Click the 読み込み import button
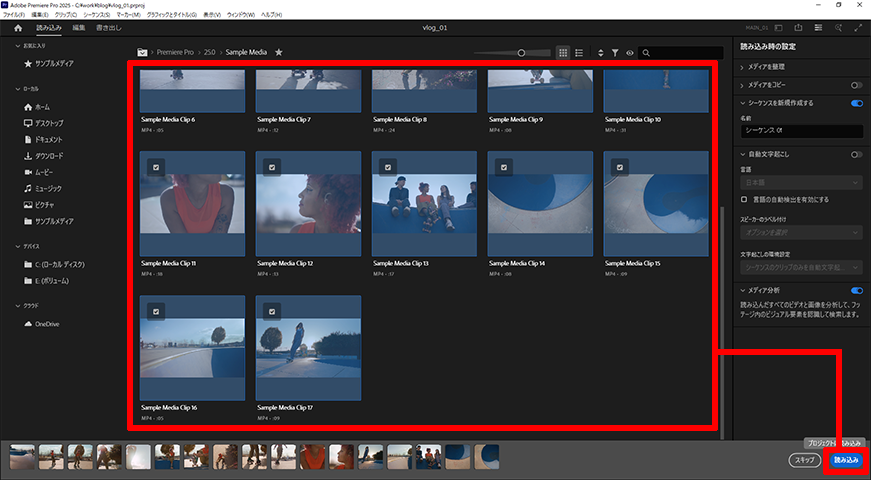This screenshot has height=480, width=871. coord(846,460)
